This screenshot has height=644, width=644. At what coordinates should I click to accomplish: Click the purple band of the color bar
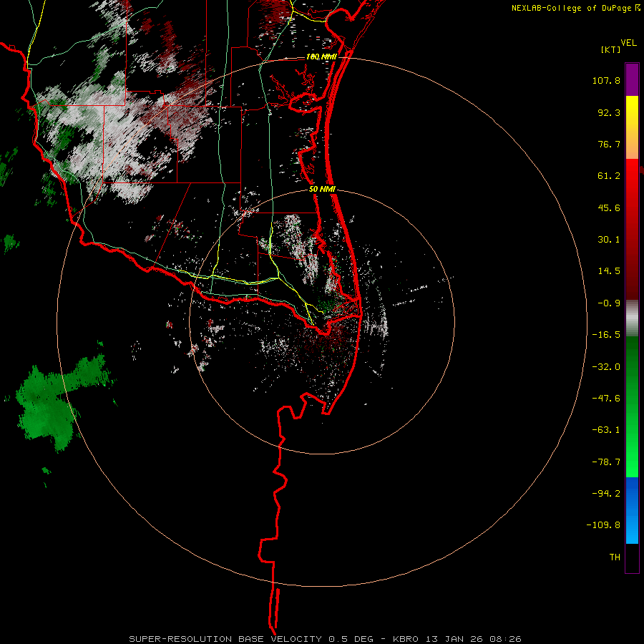(x=632, y=79)
